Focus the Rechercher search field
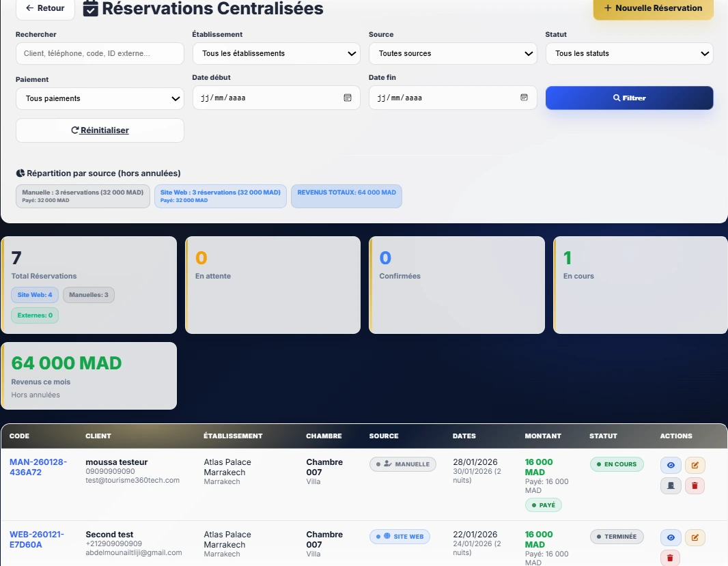Viewport: 728px width, 566px height. (100, 53)
